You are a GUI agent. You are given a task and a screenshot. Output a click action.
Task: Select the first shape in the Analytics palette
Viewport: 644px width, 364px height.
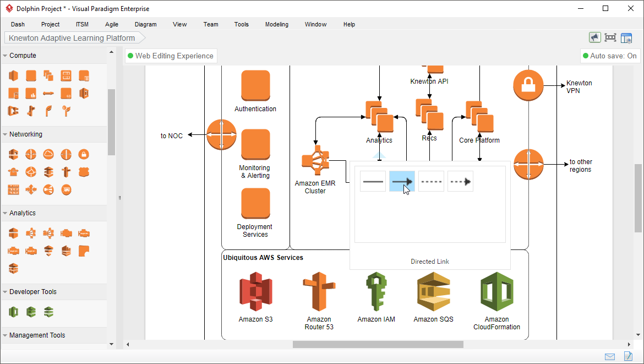[13, 233]
